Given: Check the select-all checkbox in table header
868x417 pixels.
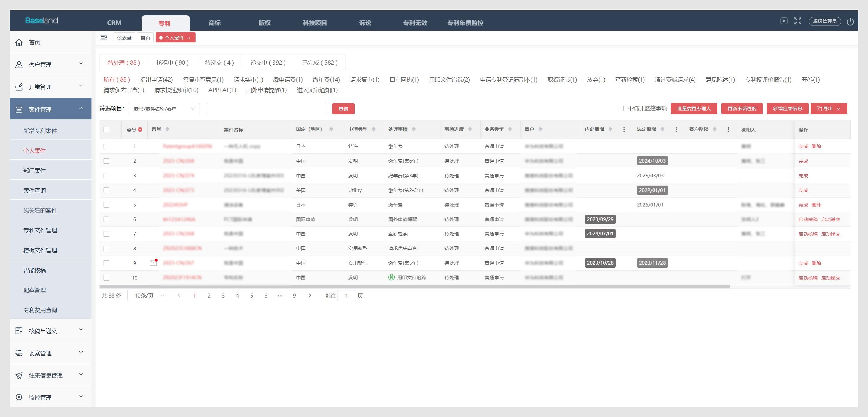Looking at the screenshot, I should pyautogui.click(x=106, y=130).
